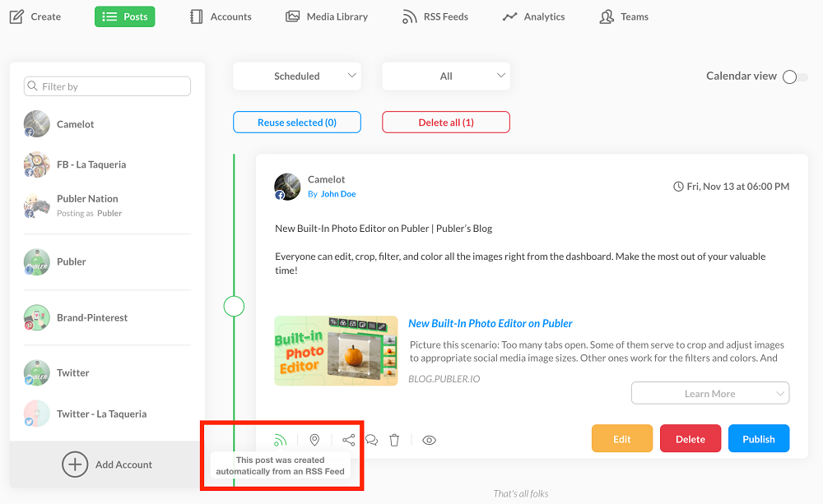Click the Delete all (1) button
The width and height of the screenshot is (823, 504).
446,123
